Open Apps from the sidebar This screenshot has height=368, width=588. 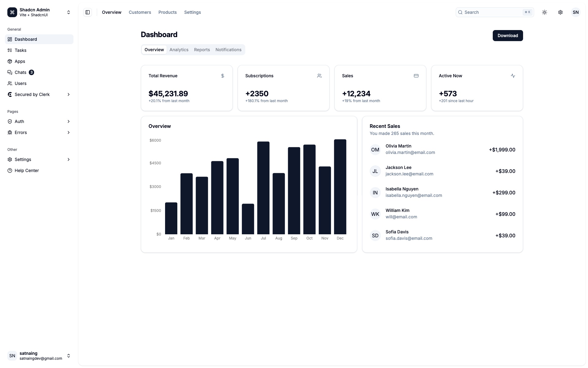point(20,61)
